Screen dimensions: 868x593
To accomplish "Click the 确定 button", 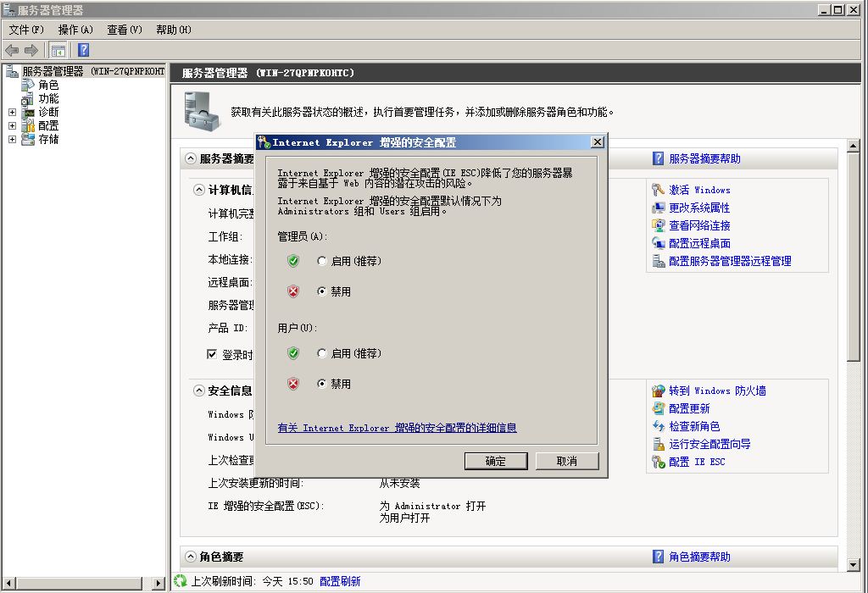I will [495, 461].
